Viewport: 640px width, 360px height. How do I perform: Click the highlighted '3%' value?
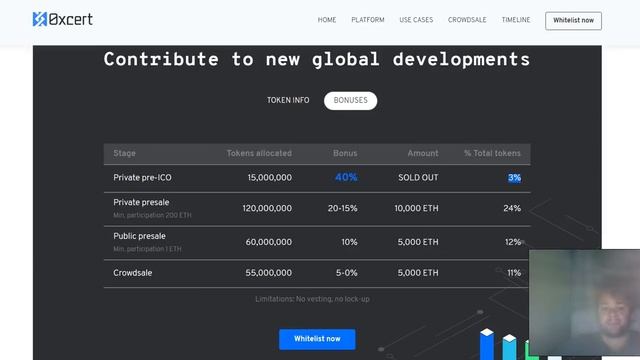(x=514, y=178)
